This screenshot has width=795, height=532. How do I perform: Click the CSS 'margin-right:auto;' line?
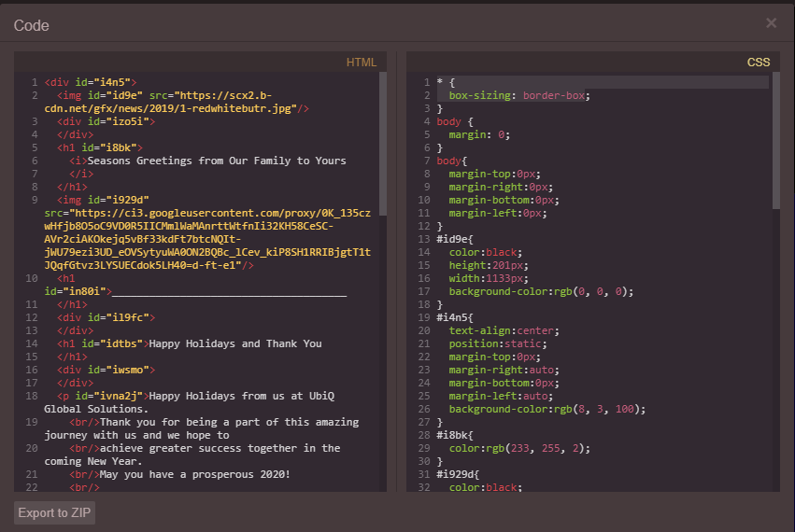(504, 370)
